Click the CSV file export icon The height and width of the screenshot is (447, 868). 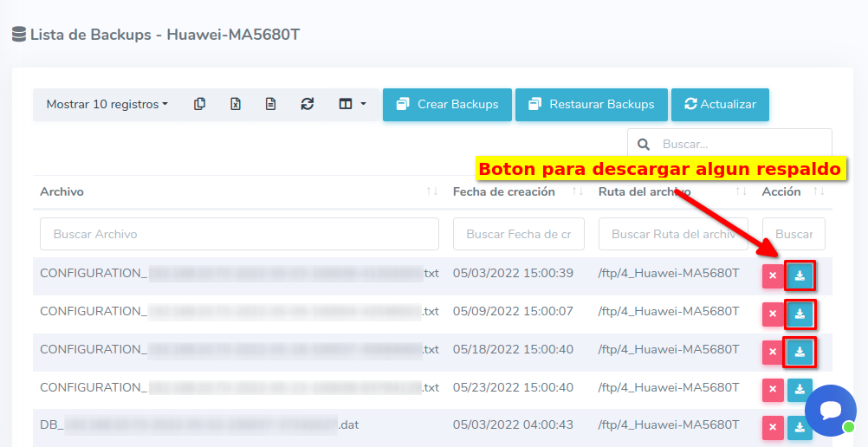click(271, 104)
